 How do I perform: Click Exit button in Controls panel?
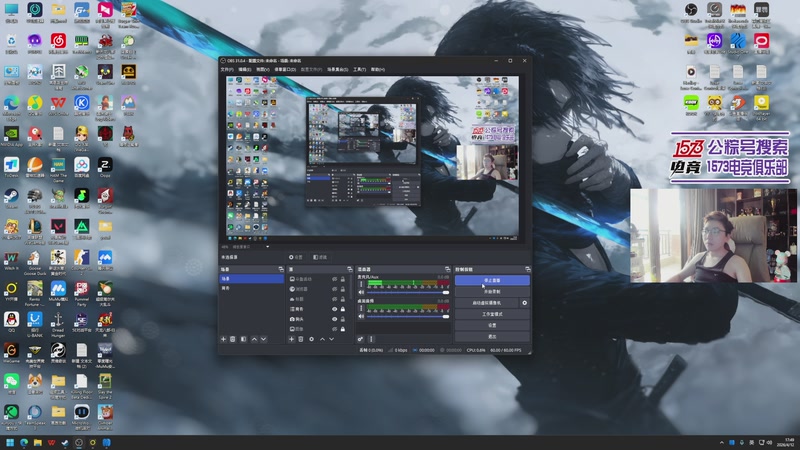(x=492, y=337)
